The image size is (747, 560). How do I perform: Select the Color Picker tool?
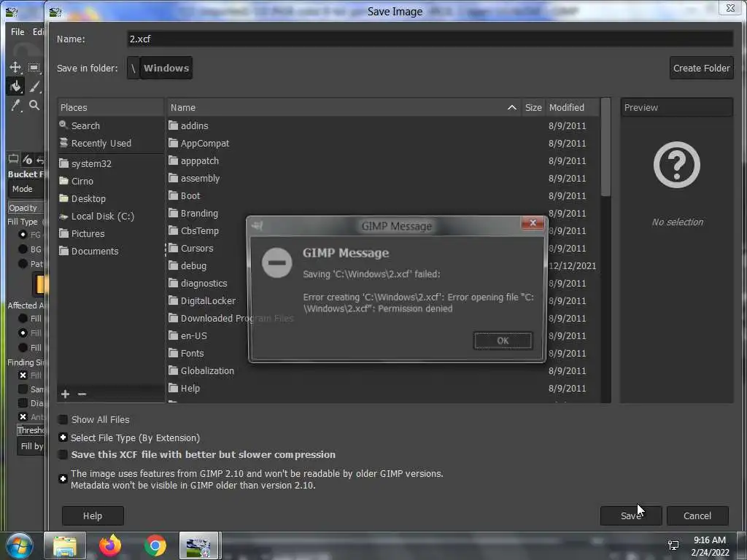[x=15, y=105]
